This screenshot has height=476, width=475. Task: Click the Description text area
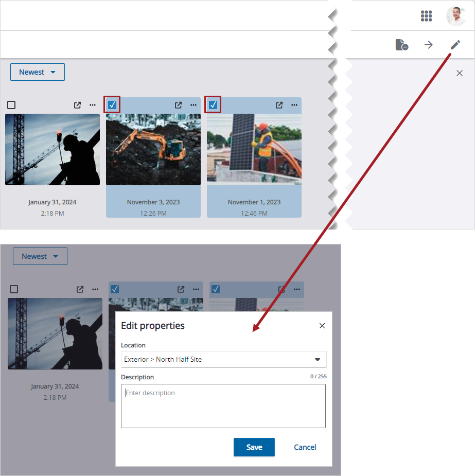coord(223,406)
